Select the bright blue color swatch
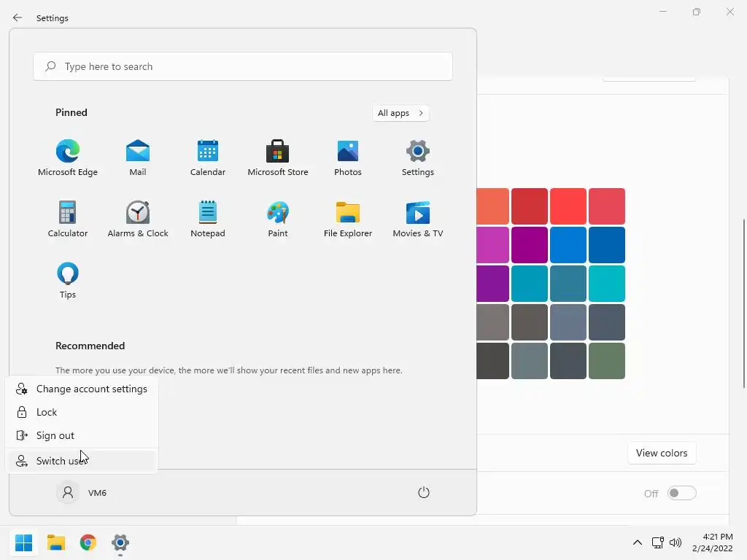This screenshot has height=560, width=747. point(568,245)
